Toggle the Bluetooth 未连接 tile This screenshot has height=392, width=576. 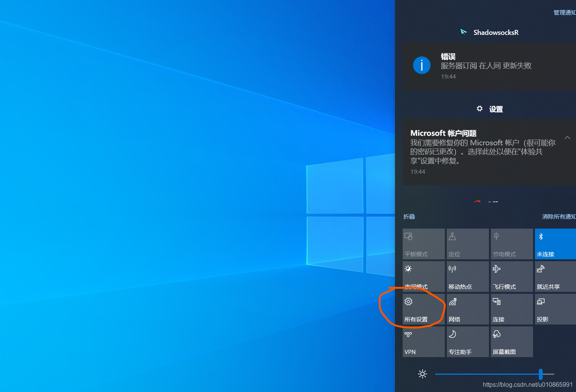(x=555, y=244)
